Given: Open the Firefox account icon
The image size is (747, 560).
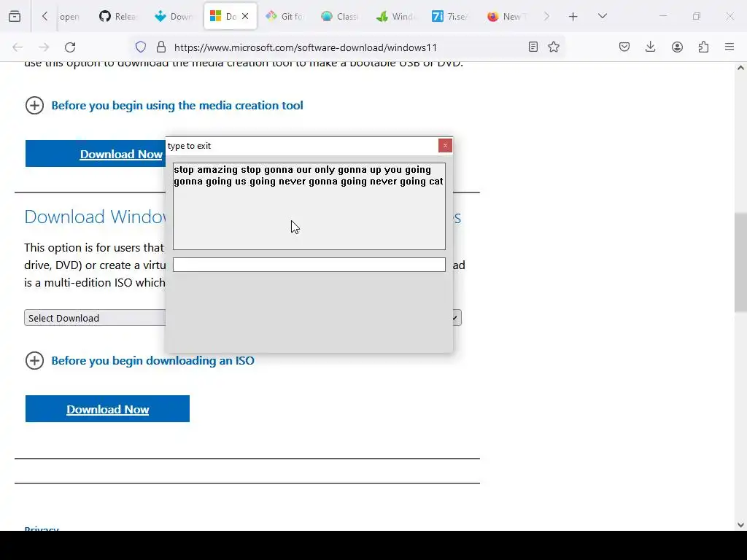Looking at the screenshot, I should point(677,47).
